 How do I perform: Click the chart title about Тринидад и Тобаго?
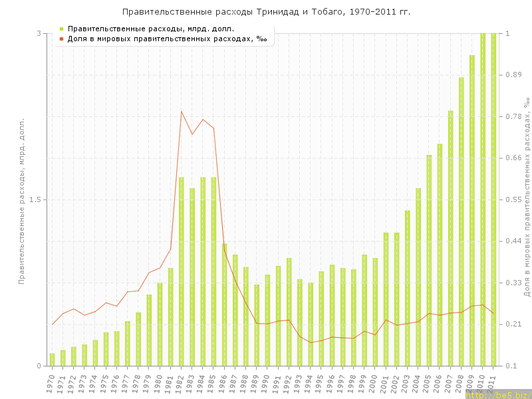[x=266, y=12]
